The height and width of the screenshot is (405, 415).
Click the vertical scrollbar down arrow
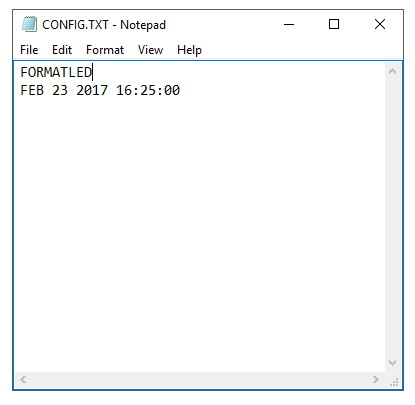[x=392, y=363]
